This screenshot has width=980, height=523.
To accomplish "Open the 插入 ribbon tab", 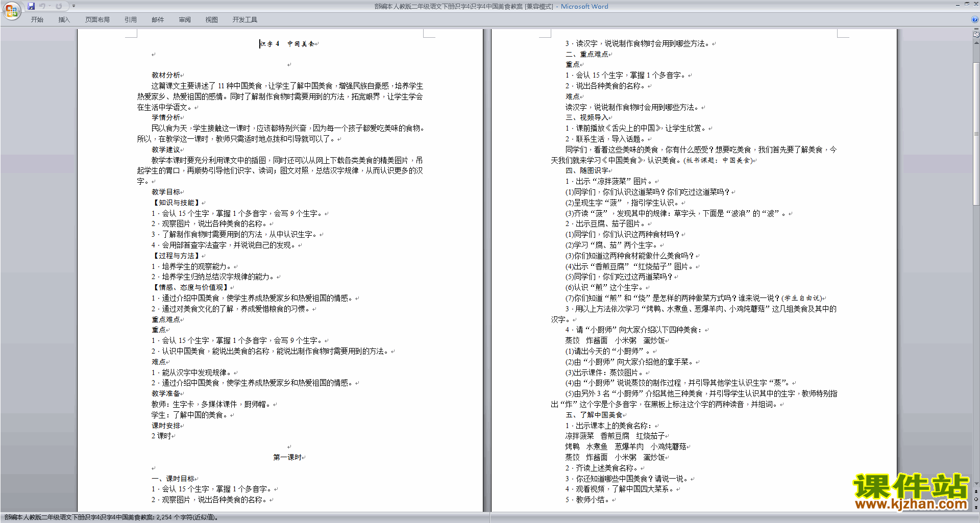I will point(64,20).
